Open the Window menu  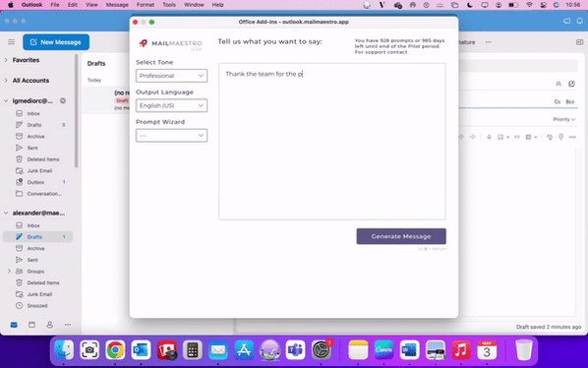pos(194,5)
